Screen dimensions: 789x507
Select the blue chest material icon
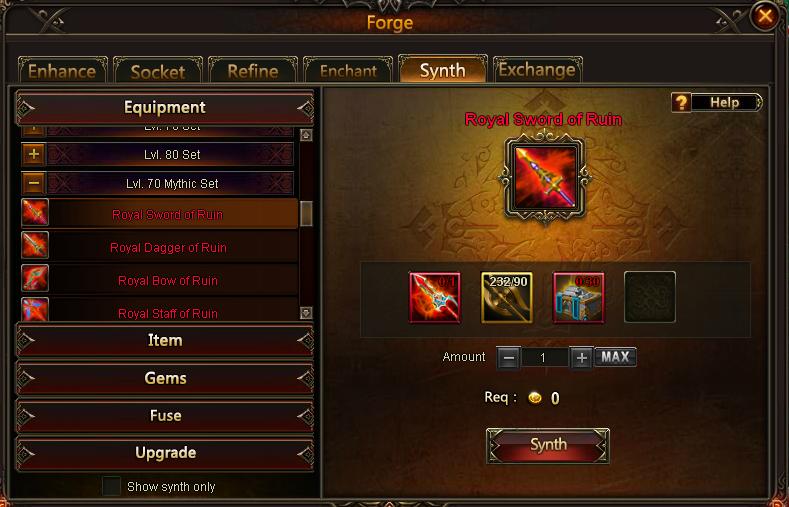(579, 297)
